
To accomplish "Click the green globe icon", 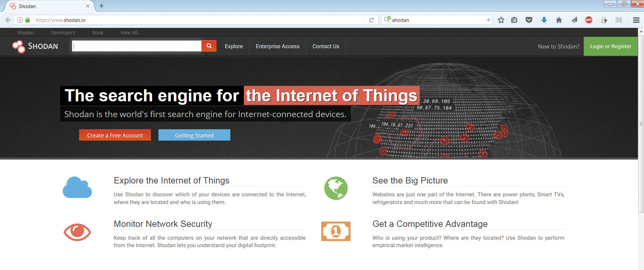I will click(x=336, y=188).
